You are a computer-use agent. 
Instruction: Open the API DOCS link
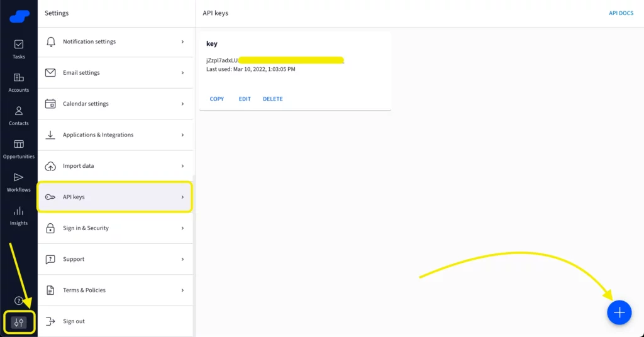coord(621,13)
